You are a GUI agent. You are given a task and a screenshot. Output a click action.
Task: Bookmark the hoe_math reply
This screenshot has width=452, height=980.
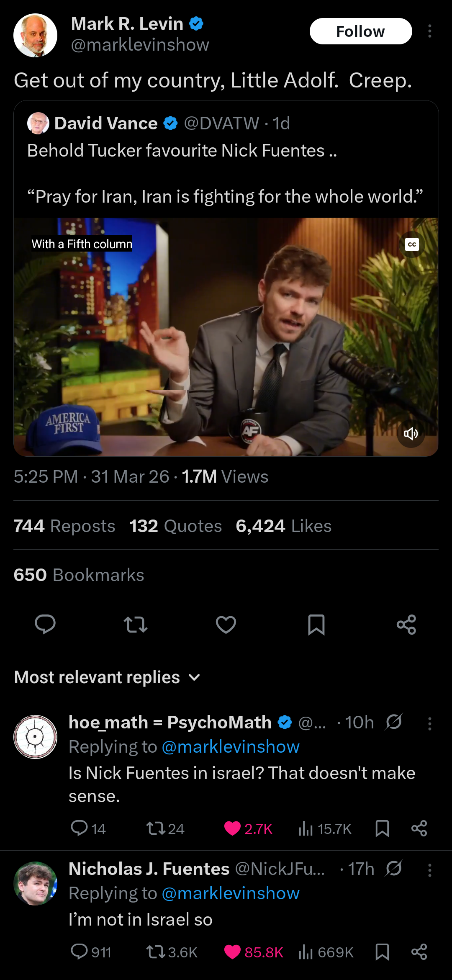tap(382, 828)
